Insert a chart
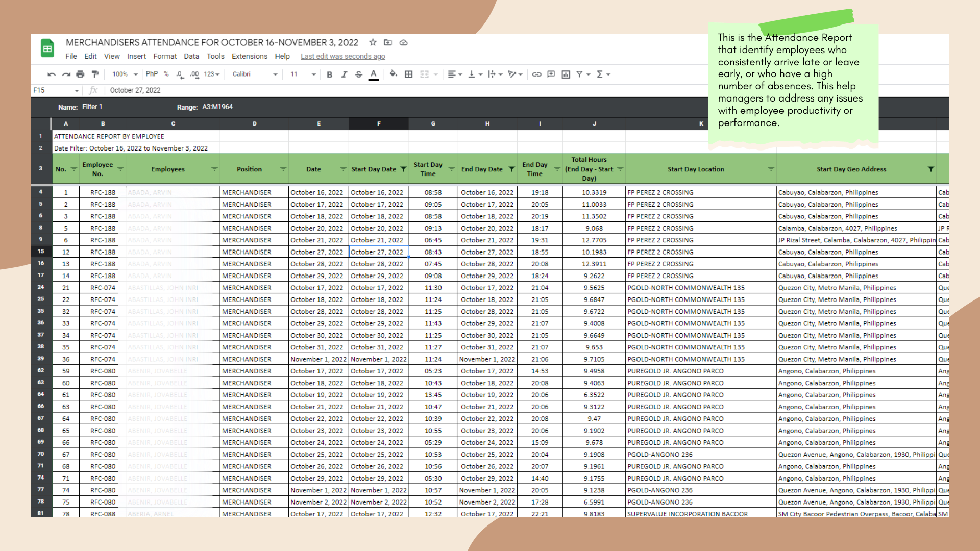This screenshot has width=980, height=551. [x=566, y=74]
